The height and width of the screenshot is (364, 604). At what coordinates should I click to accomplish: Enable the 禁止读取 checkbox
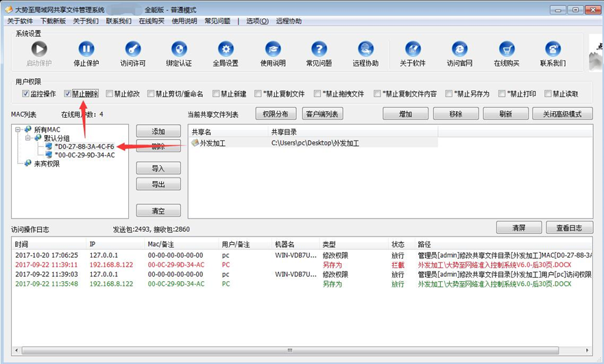pos(548,94)
